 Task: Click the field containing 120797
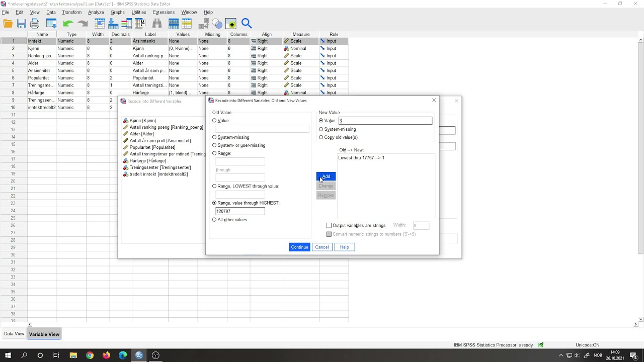pos(240,211)
